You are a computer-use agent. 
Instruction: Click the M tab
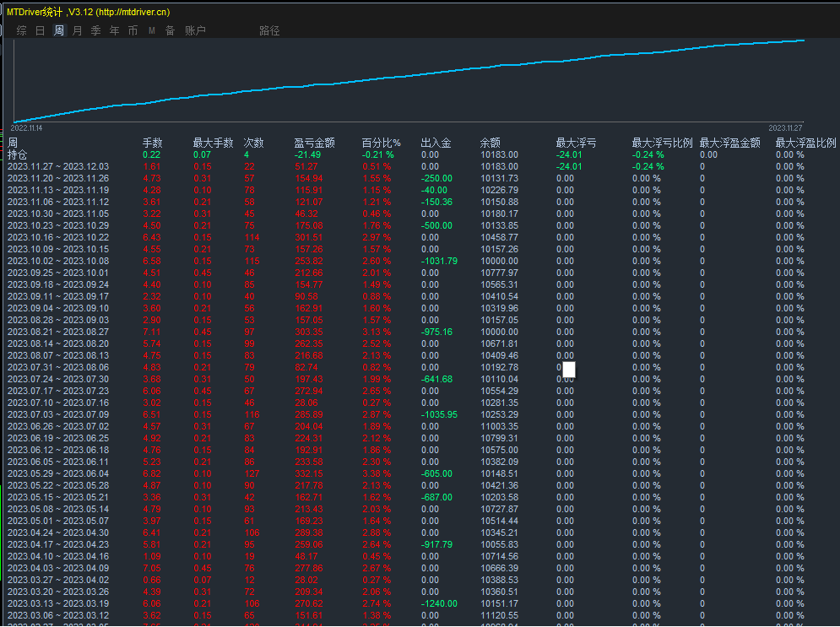click(152, 31)
